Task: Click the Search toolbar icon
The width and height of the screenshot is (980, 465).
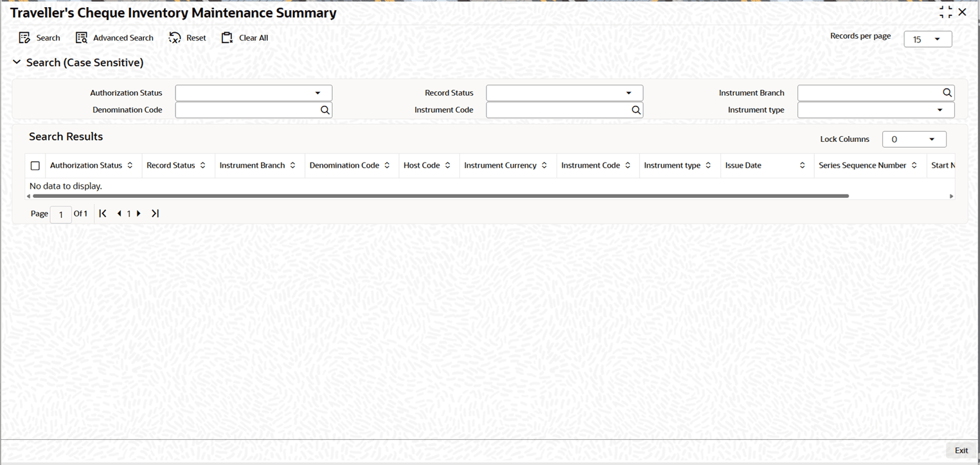Action: (x=25, y=38)
